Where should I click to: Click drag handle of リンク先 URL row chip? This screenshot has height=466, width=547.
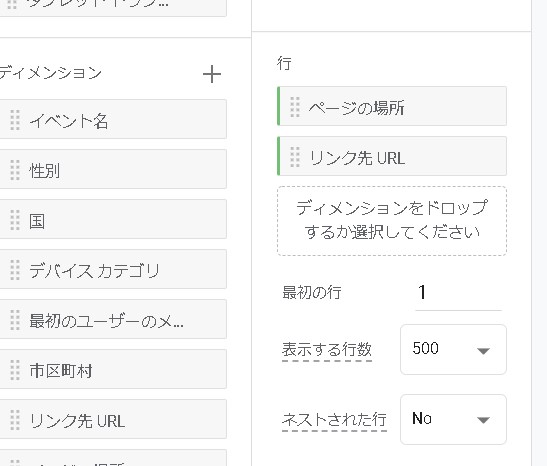tap(295, 157)
